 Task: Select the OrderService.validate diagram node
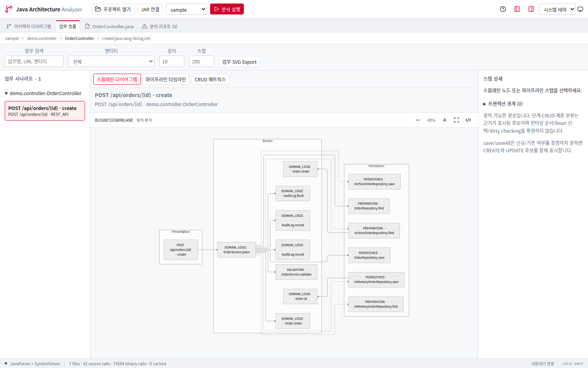tap(296, 272)
